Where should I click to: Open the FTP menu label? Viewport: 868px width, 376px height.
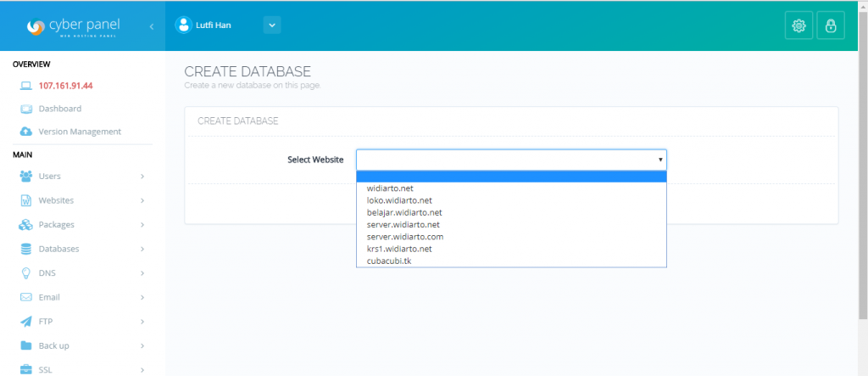click(46, 322)
